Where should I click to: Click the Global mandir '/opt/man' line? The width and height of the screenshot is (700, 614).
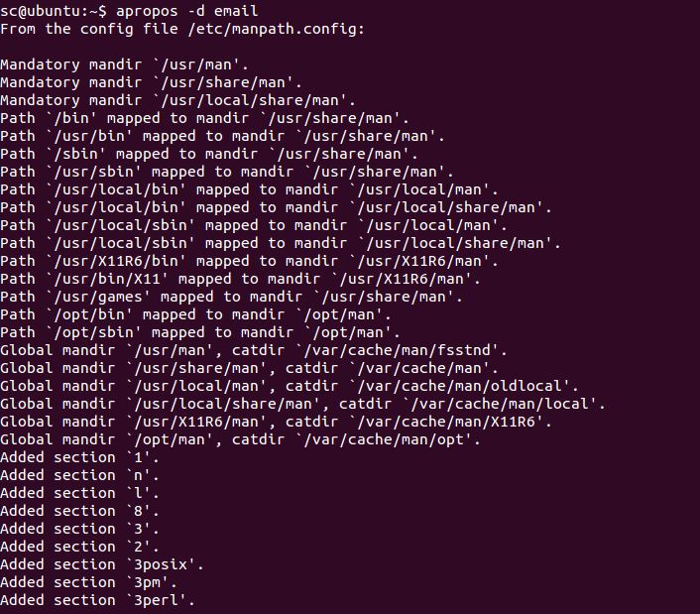[x=240, y=439]
